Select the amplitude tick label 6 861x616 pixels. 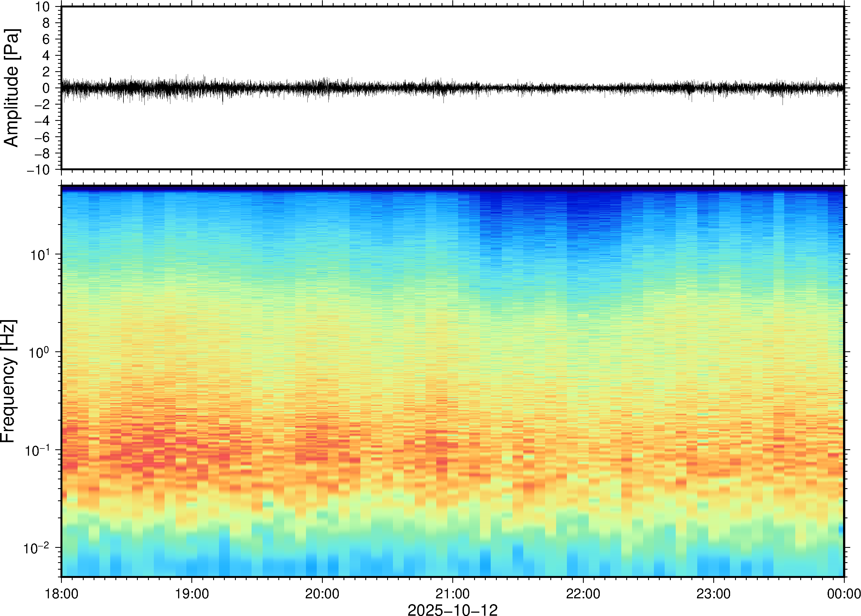tap(46, 39)
